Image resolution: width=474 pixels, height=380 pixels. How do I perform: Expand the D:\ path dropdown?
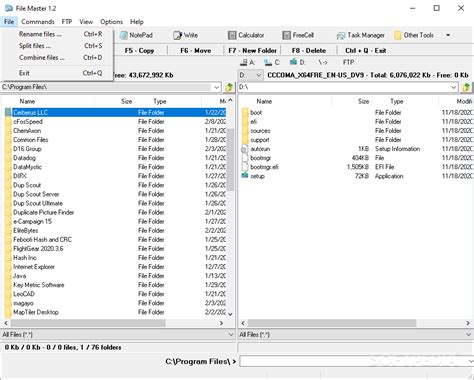[453, 87]
